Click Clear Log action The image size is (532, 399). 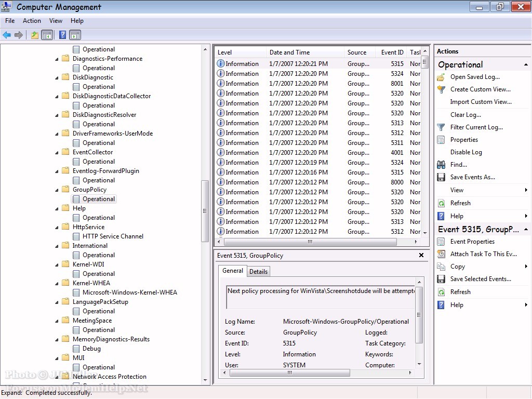tap(465, 115)
